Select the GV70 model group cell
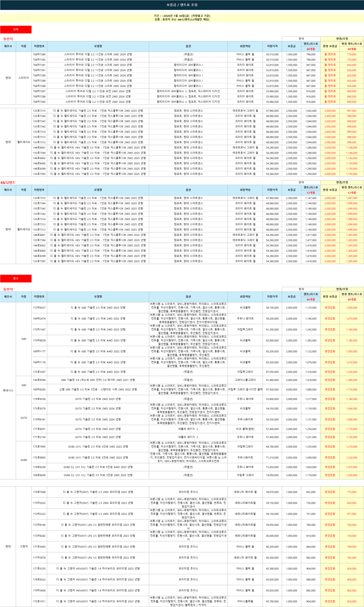This screenshot has height=607, width=364. pos(23,418)
